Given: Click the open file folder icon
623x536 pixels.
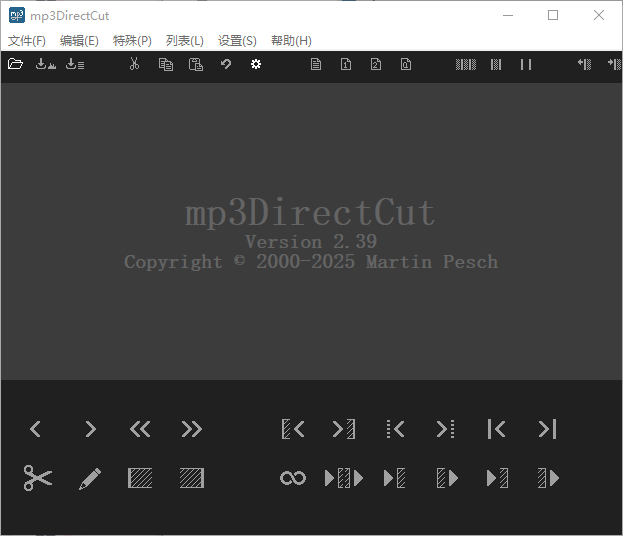Looking at the screenshot, I should point(15,65).
